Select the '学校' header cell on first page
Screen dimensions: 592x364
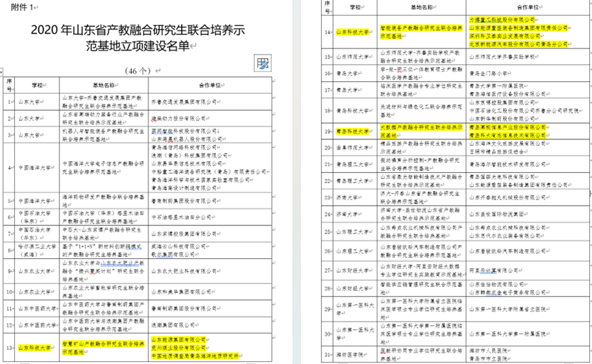point(37,85)
